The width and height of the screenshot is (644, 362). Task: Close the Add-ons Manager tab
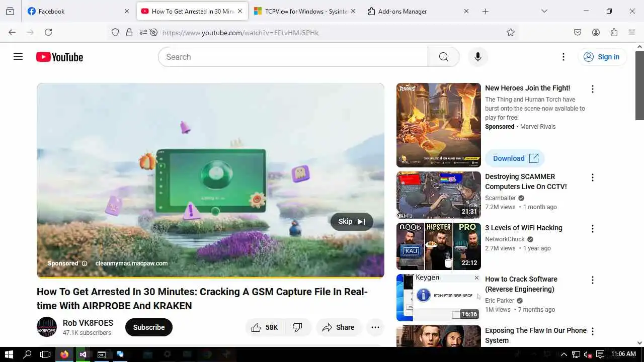466,11
